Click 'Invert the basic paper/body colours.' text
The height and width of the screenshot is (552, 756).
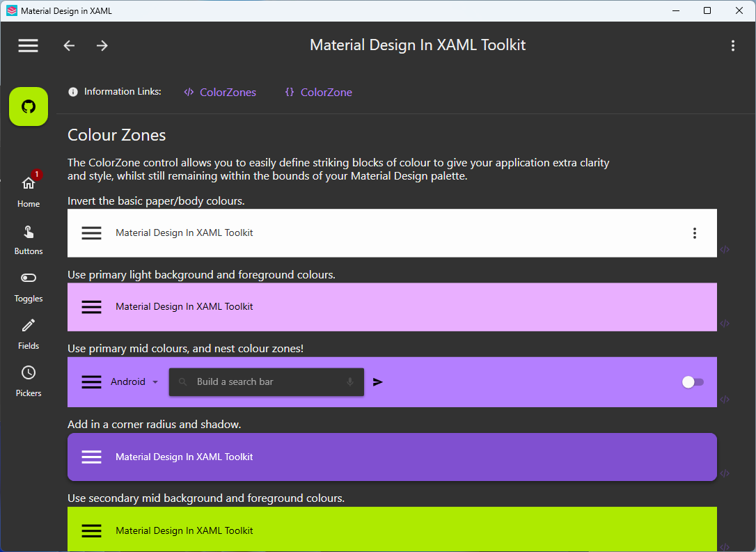(x=156, y=201)
